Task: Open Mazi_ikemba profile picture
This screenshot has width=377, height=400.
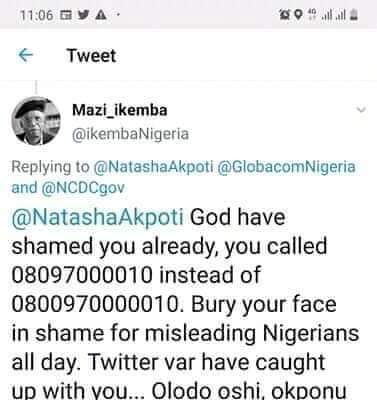Action: (x=36, y=121)
